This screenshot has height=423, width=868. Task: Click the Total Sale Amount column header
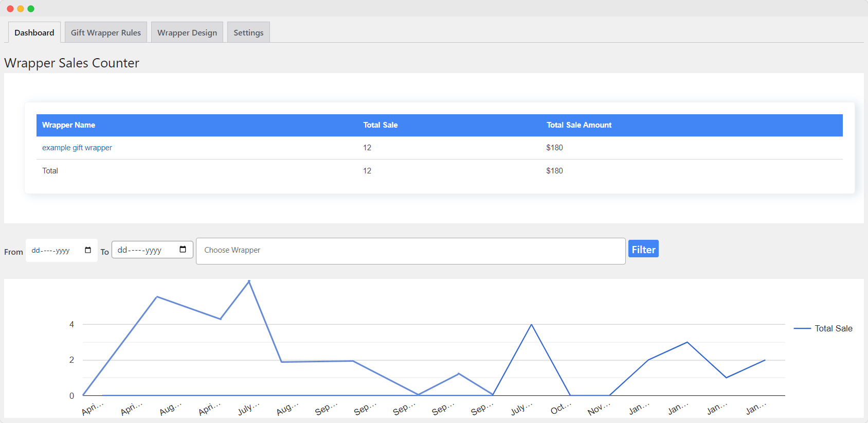tap(578, 125)
